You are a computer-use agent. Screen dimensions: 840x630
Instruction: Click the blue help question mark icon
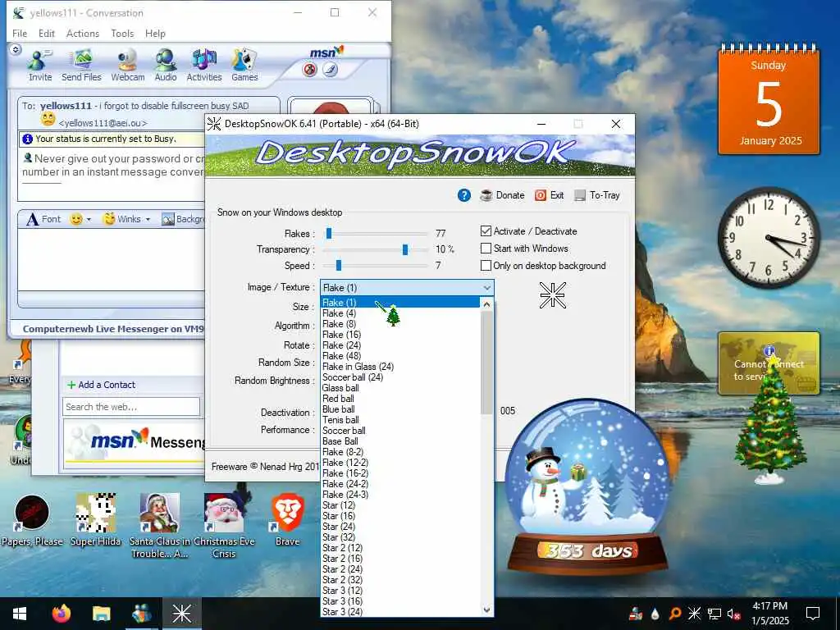click(464, 195)
